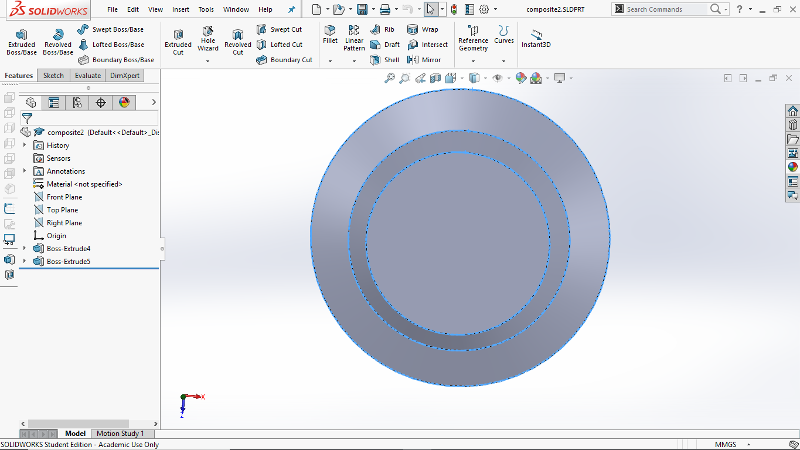Viewport: 800px width, 450px height.
Task: Open the Tools menu
Action: [206, 9]
